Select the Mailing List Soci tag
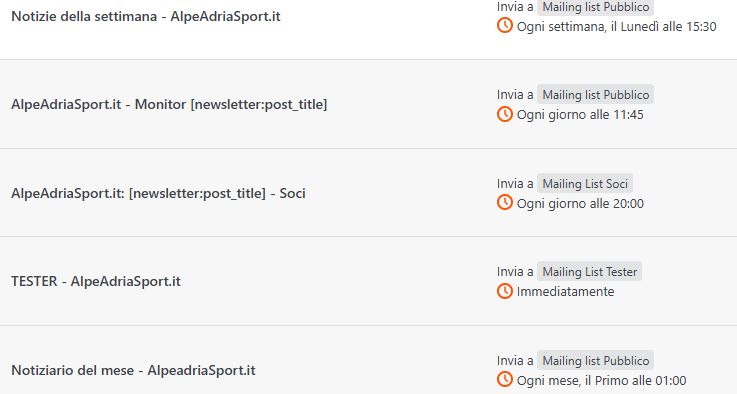Screen dimensions: 737x394 (x=585, y=183)
